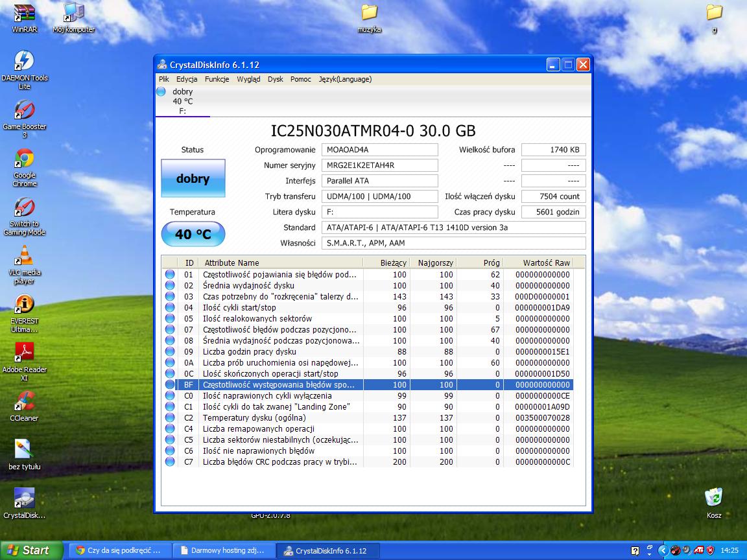
Task: Open the folder named g on the desktop
Action: pos(714,17)
